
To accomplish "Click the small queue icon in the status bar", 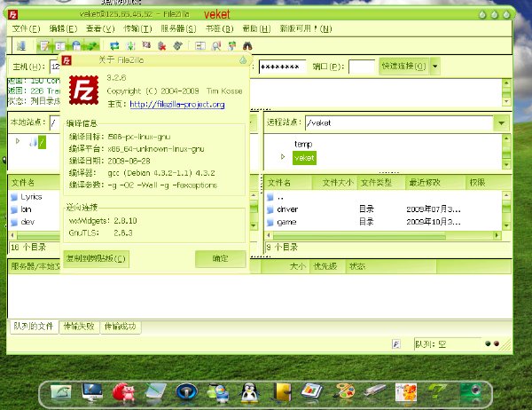I will (x=396, y=344).
